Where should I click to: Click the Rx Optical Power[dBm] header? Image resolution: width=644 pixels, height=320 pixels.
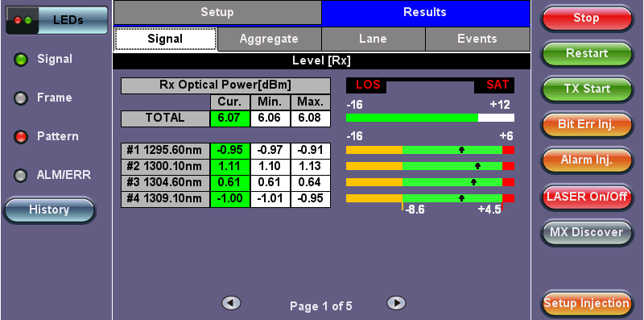pos(225,85)
